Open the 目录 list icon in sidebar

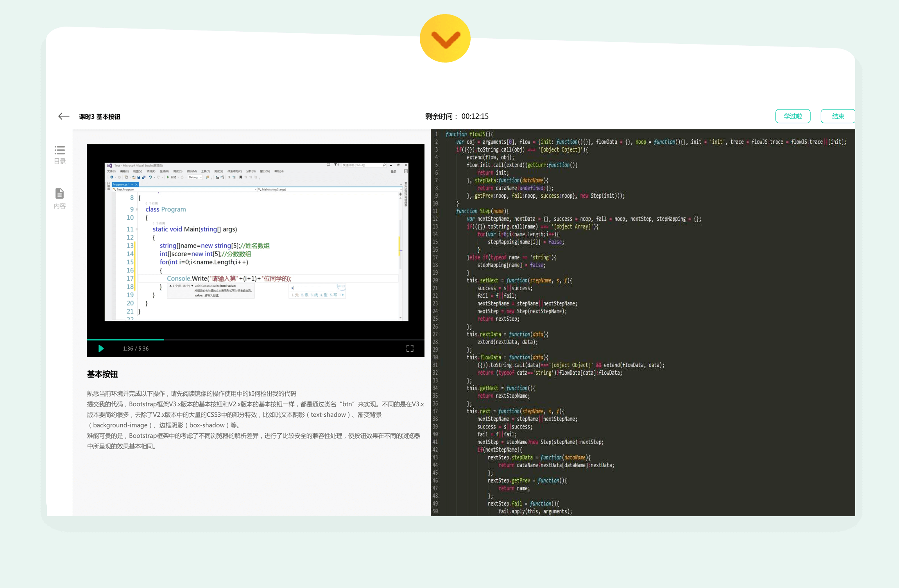60,150
